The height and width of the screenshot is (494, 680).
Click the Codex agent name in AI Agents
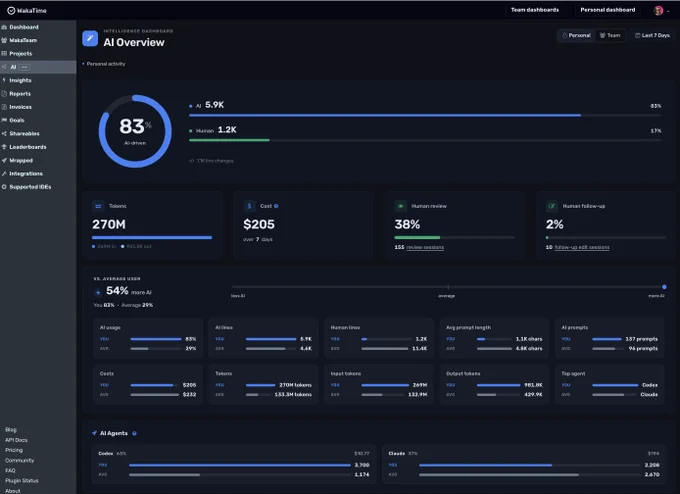(106, 453)
